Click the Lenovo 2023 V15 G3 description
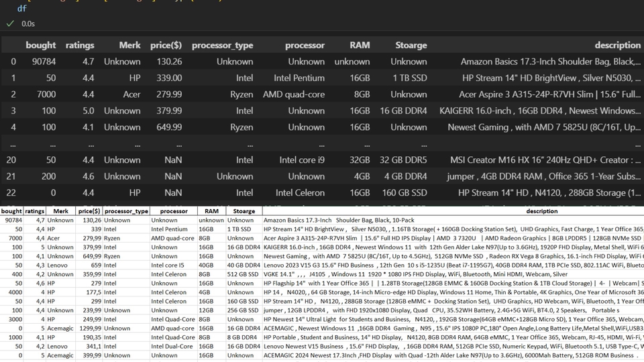This screenshot has height=362, width=644. click(x=453, y=265)
